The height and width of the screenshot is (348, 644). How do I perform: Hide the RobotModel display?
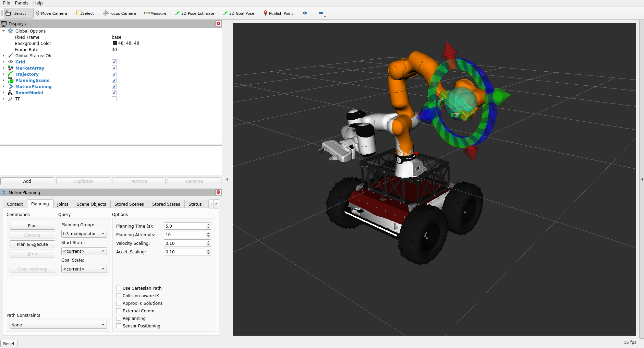(114, 93)
